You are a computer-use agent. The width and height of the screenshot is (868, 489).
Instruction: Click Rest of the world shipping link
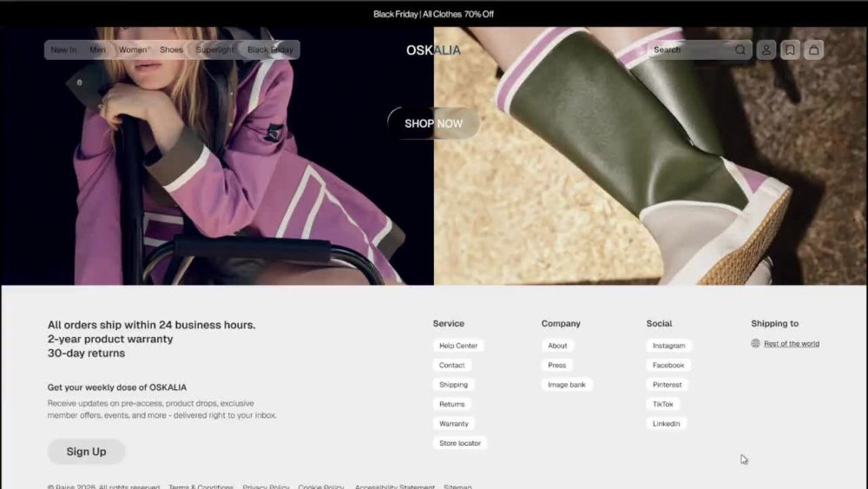coord(792,343)
